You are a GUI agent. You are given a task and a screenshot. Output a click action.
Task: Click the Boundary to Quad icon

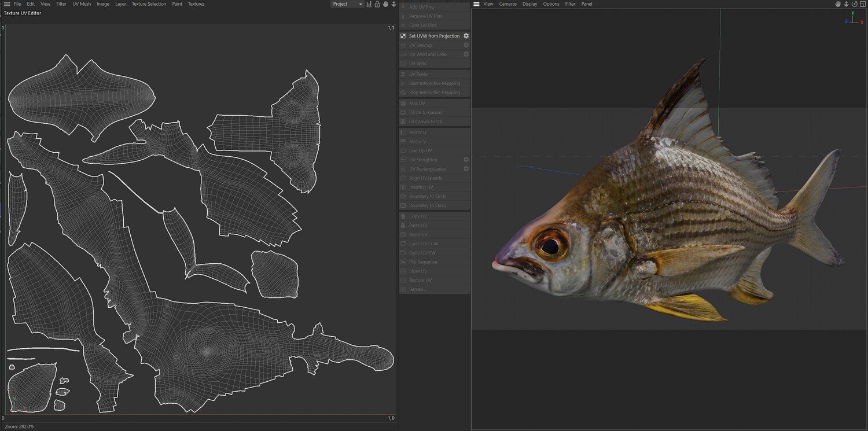click(403, 205)
